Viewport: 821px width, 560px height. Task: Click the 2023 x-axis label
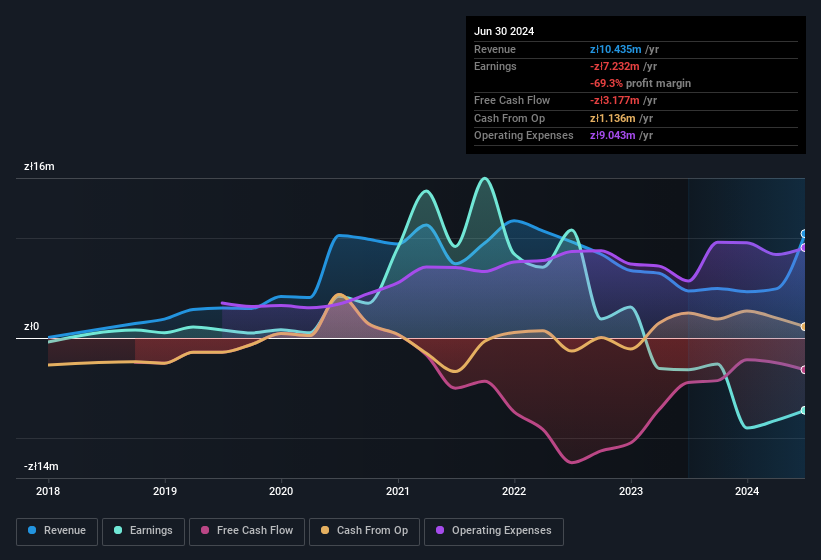click(631, 491)
